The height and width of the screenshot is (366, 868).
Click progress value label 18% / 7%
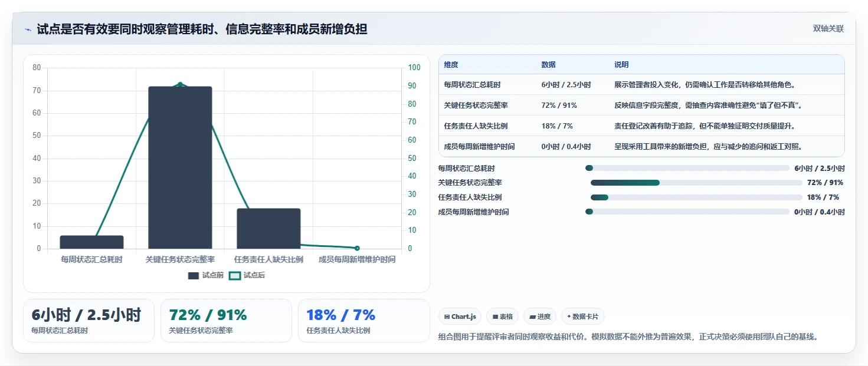pyautogui.click(x=823, y=197)
